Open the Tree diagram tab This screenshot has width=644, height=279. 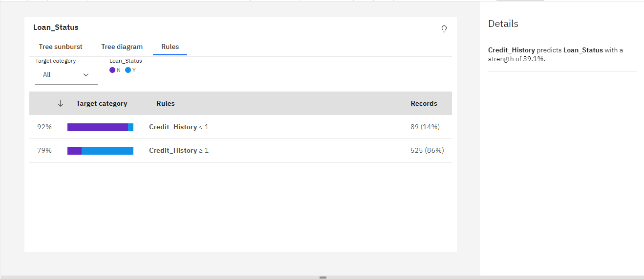tap(122, 47)
